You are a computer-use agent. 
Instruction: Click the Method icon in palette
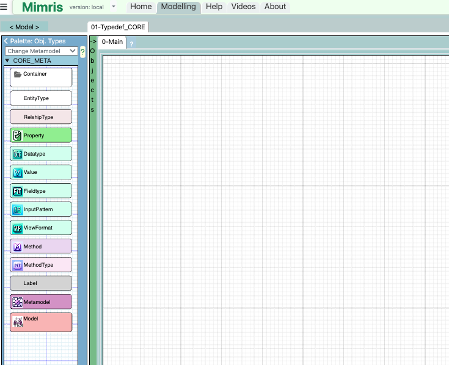(x=17, y=247)
